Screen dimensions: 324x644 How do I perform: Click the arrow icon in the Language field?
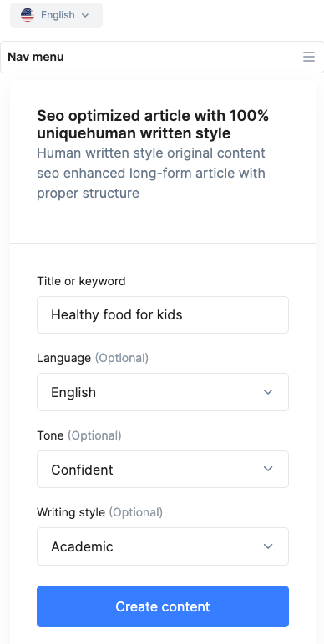268,392
